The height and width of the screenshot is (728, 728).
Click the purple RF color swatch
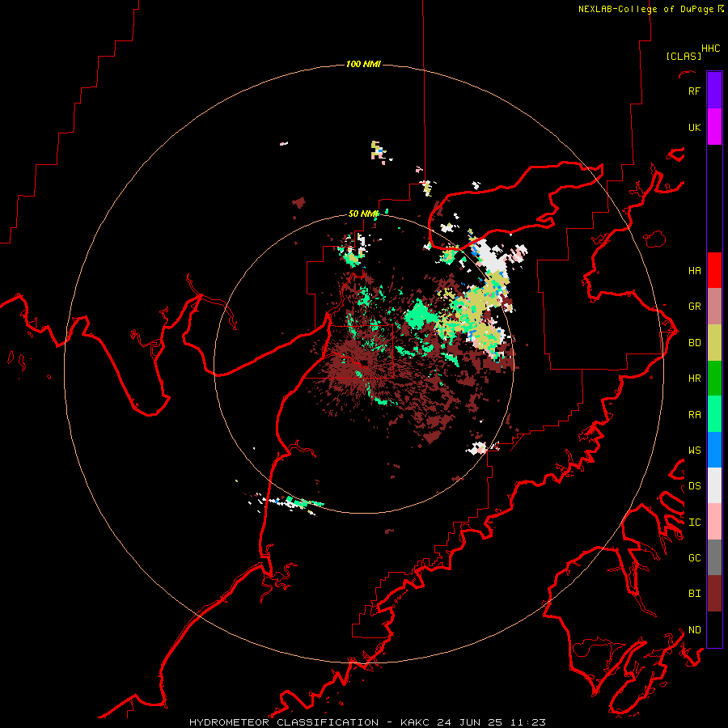tap(714, 91)
